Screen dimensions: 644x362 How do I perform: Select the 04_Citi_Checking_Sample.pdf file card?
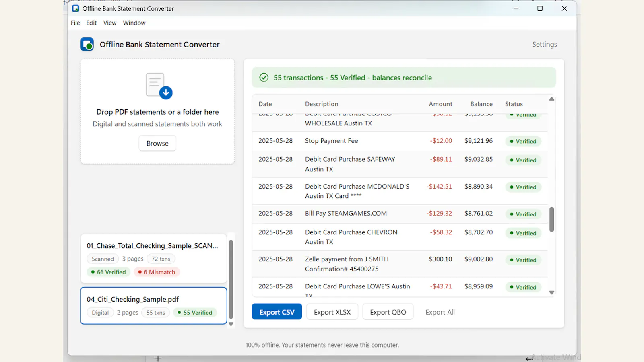pos(153,306)
